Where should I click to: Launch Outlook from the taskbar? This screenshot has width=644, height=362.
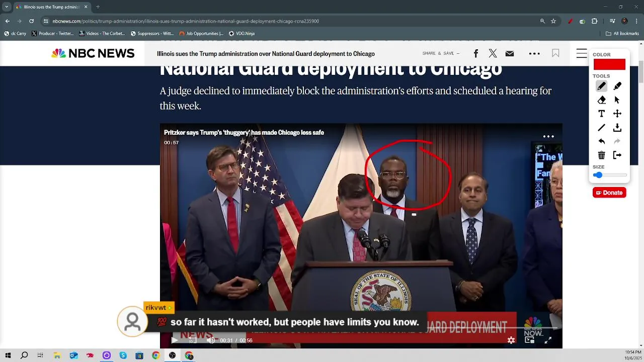[x=73, y=355]
